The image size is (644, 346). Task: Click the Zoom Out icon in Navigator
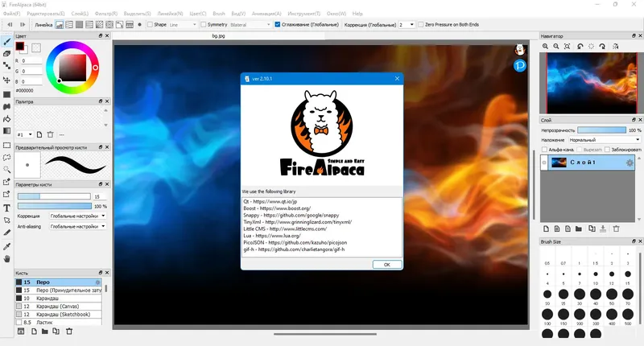(556, 47)
